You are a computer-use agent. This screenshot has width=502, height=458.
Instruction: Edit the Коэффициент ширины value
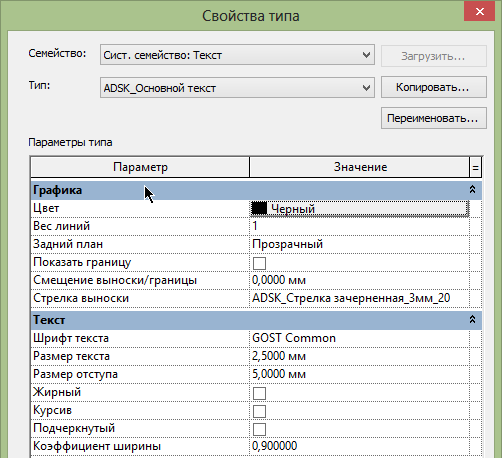pos(359,446)
